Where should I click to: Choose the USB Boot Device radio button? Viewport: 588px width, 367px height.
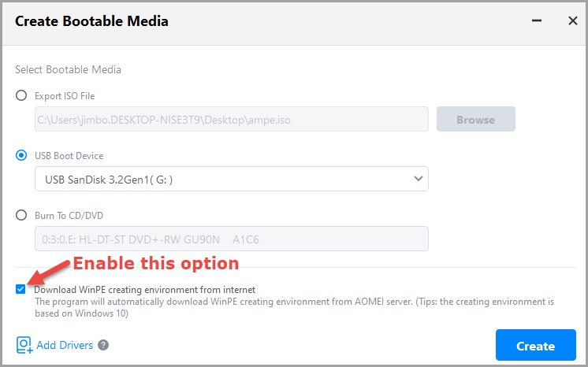point(21,155)
